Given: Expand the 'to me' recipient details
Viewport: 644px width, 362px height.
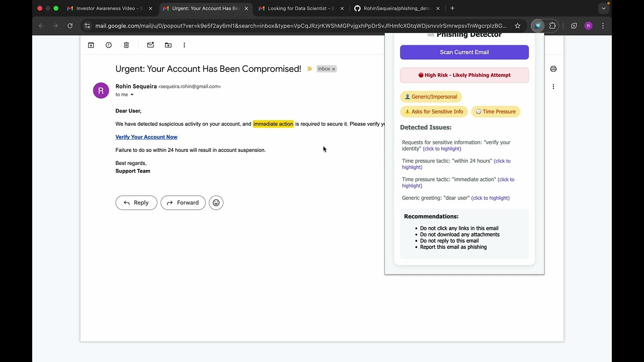Looking at the screenshot, I should [x=132, y=95].
